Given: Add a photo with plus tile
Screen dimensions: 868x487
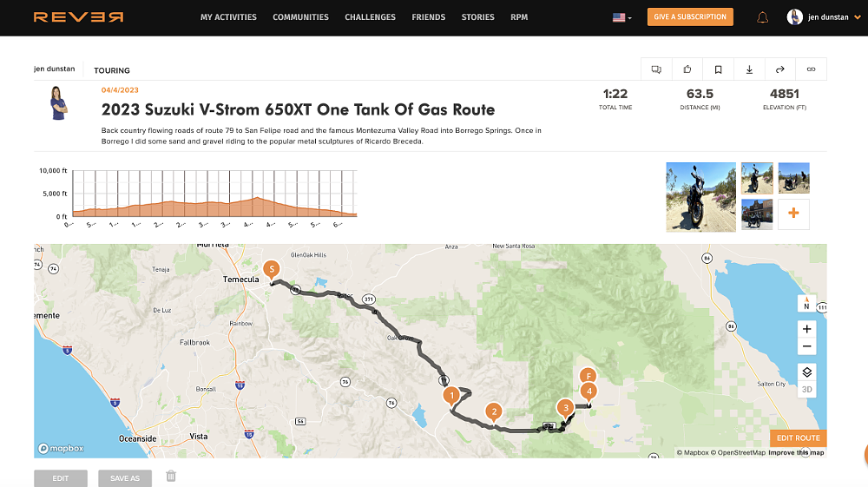Looking at the screenshot, I should point(793,214).
